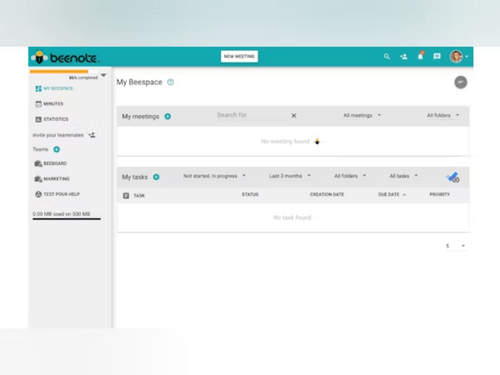Click the invite teammates person-plus icon

coord(92,135)
